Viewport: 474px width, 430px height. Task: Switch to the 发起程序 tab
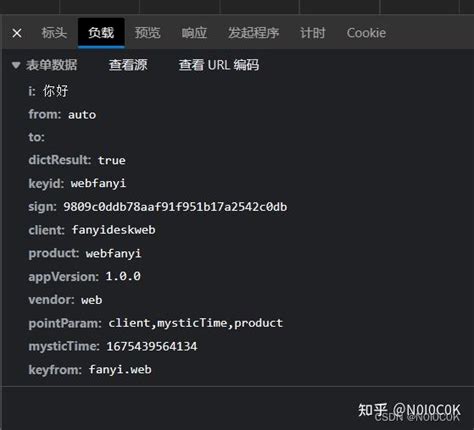tap(254, 33)
